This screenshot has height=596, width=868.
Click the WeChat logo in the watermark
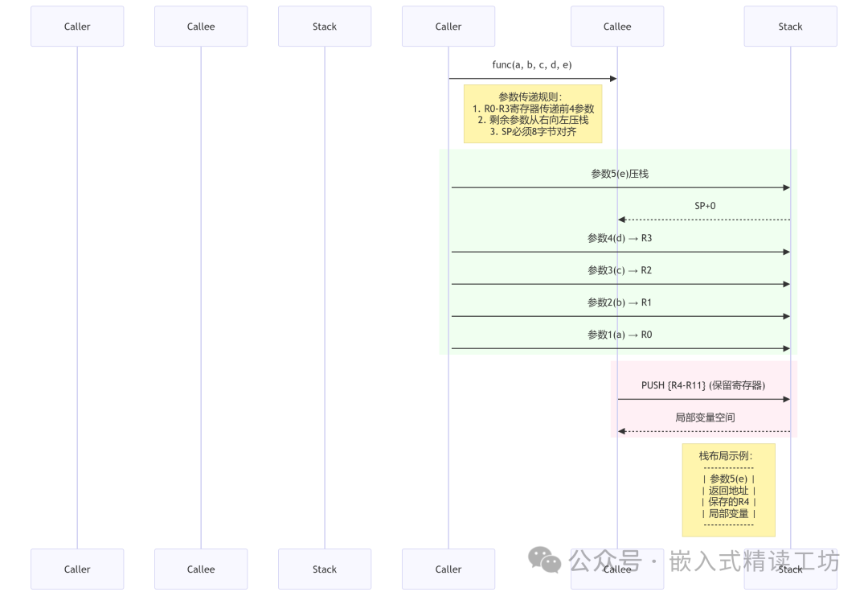pos(544,560)
